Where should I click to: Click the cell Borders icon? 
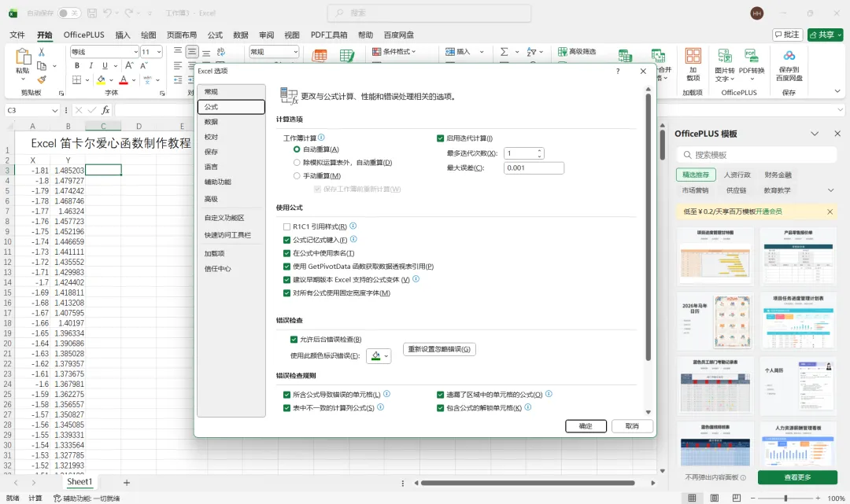[77, 79]
